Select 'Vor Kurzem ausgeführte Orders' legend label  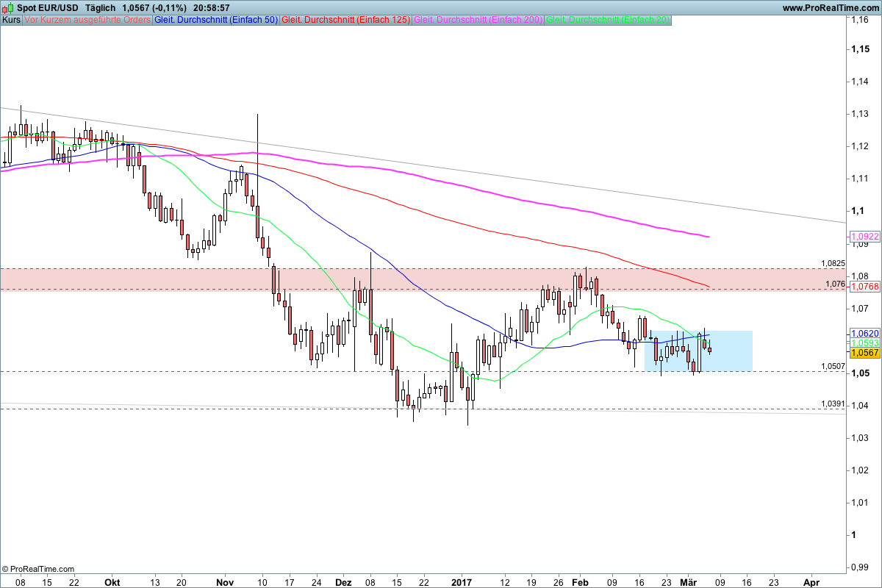coord(87,21)
